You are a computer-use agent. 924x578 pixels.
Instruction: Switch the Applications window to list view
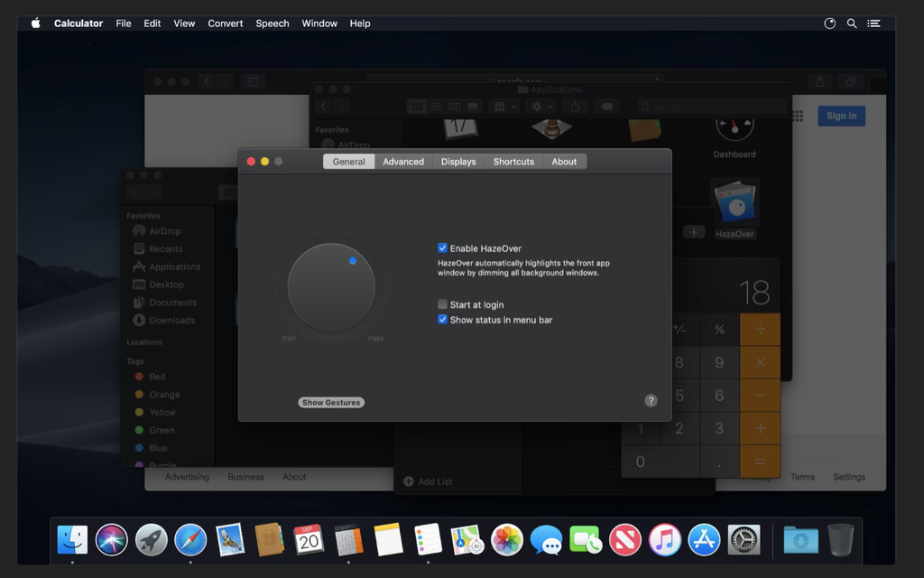[436, 107]
